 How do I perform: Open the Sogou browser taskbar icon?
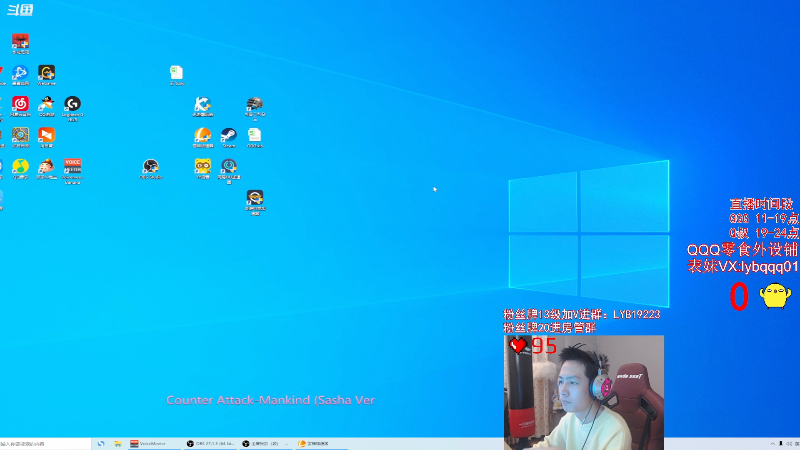101,444
